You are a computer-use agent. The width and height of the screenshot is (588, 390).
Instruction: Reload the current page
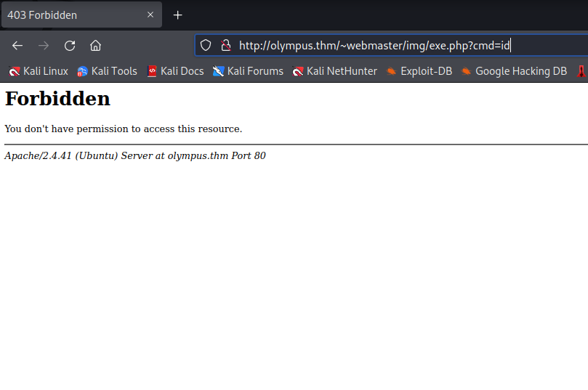(x=70, y=45)
